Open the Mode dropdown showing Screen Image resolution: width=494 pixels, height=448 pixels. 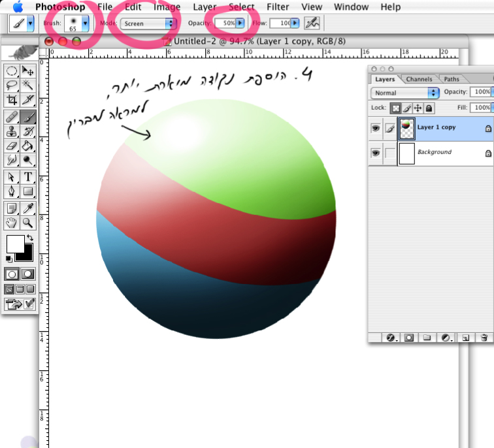[148, 24]
